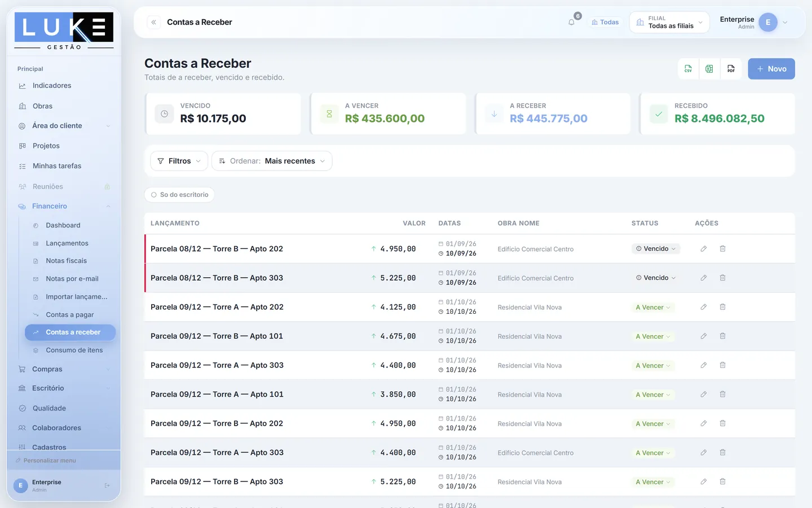Collapse sidebar with double-chevron icon
The height and width of the screenshot is (508, 812).
153,22
